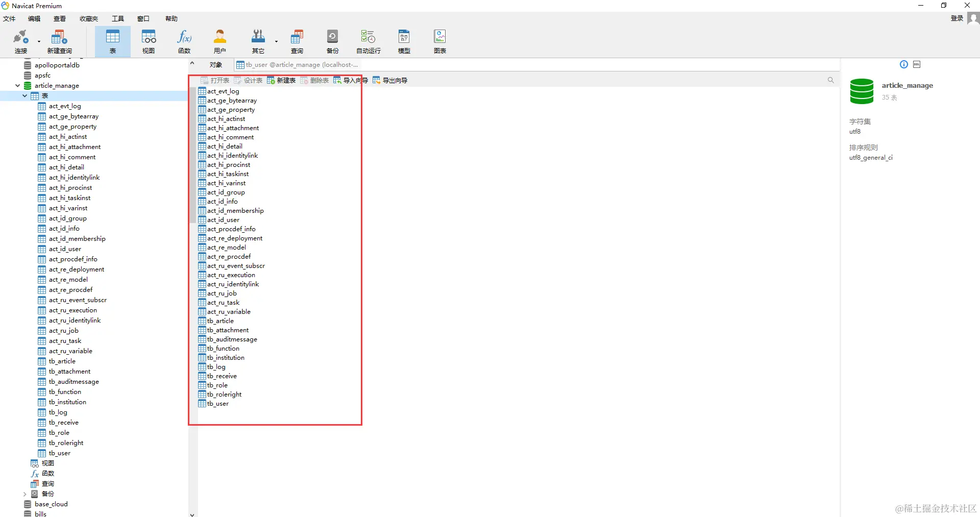The height and width of the screenshot is (517, 980).
Task: Click the 备份 backup icon in sidebar tree
Action: pyautogui.click(x=35, y=494)
